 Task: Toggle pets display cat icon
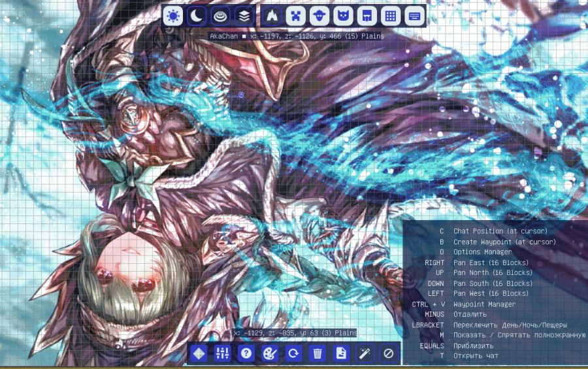pos(342,16)
